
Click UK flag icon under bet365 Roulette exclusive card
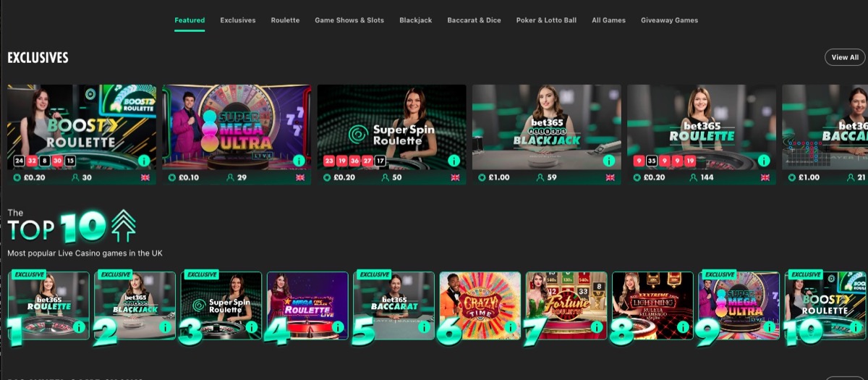(765, 177)
